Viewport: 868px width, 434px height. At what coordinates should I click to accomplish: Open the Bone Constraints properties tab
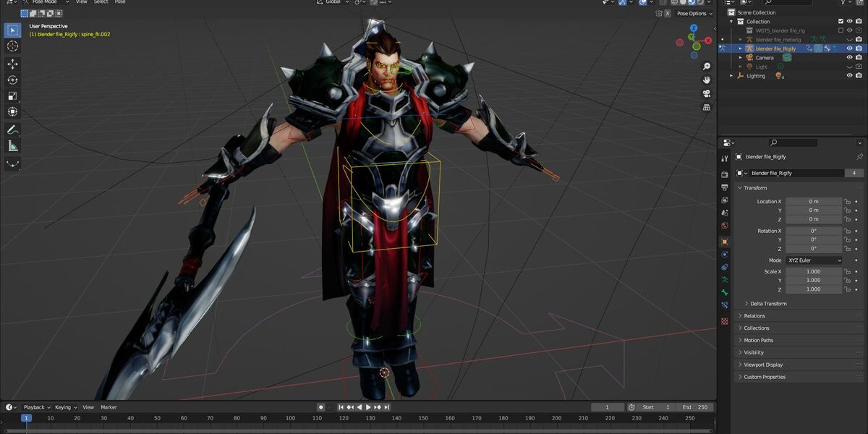[x=724, y=306]
